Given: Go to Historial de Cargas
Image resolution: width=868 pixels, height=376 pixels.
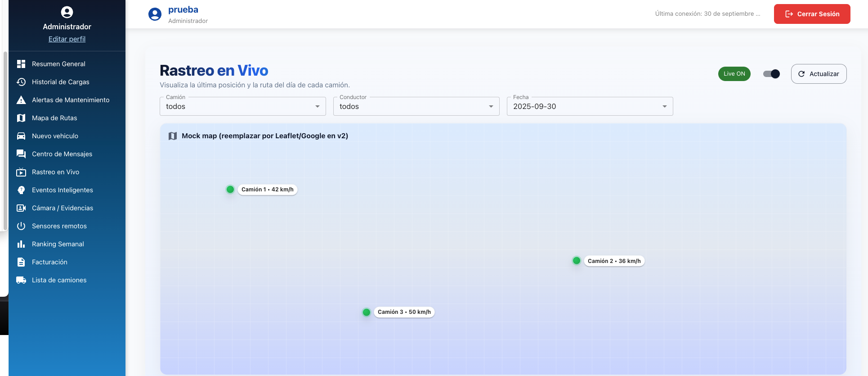Looking at the screenshot, I should click(x=67, y=82).
